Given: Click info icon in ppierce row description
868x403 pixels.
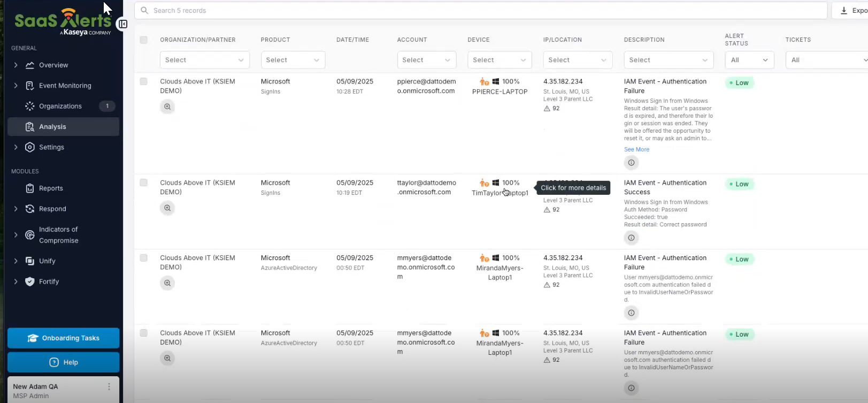Looking at the screenshot, I should [x=631, y=162].
